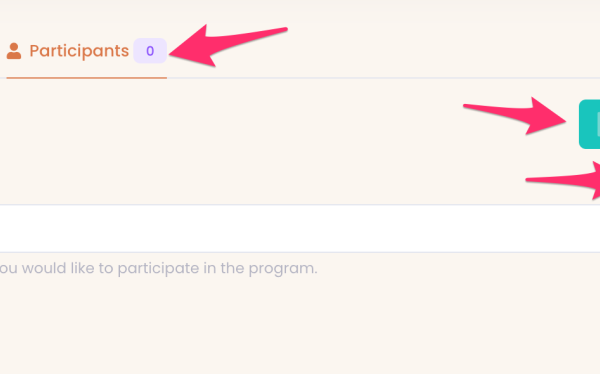Click the purple digit 0 in the badge
Image resolution: width=600 pixels, height=374 pixels.
150,51
